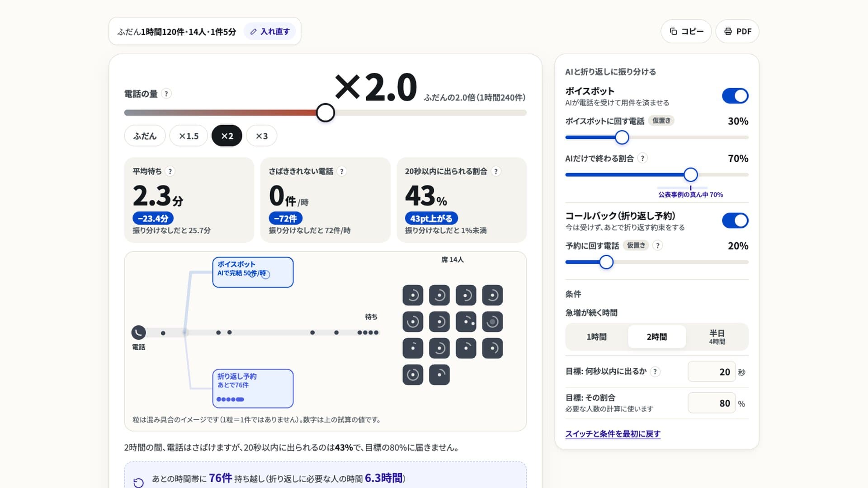
Task: Select the ×3 volume preset
Action: tap(262, 136)
